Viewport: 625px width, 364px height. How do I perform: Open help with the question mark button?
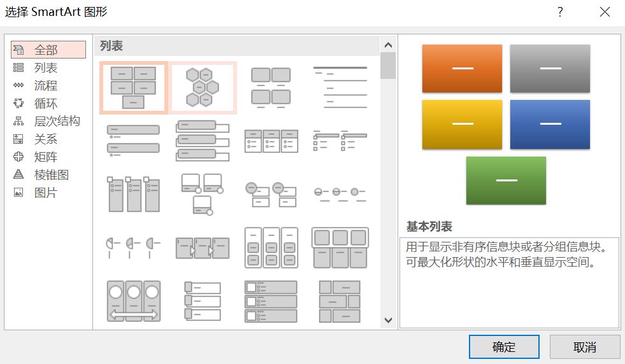560,12
